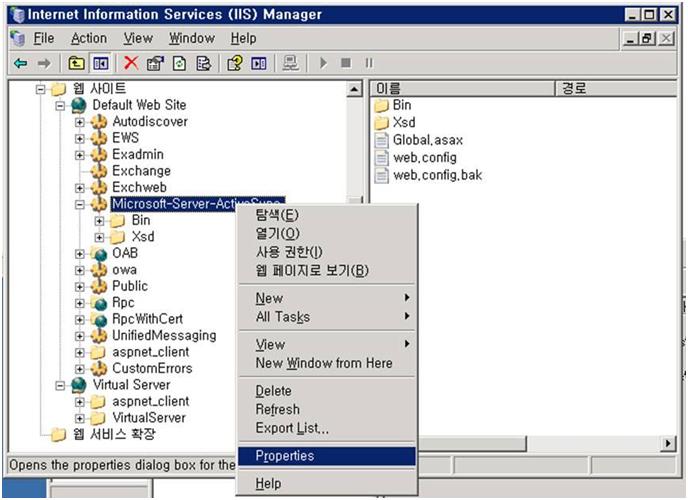
Task: Open the Action menu
Action: 89,39
